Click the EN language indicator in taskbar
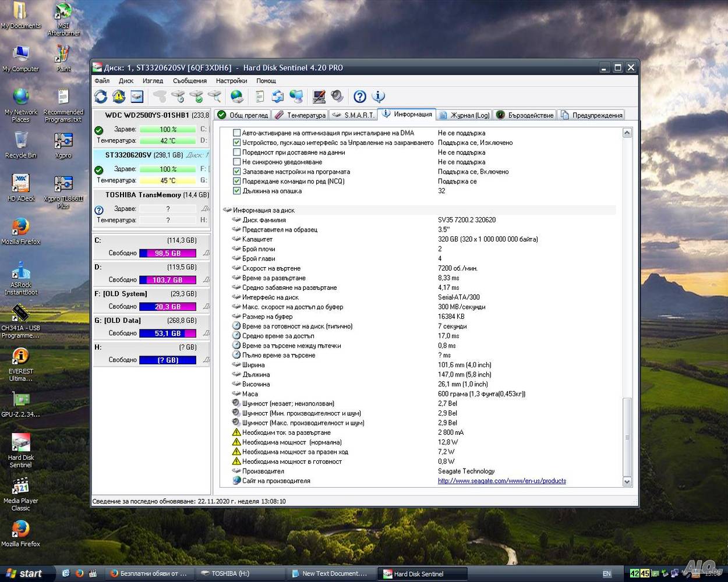Viewport: 728px width, 582px height. point(607,574)
